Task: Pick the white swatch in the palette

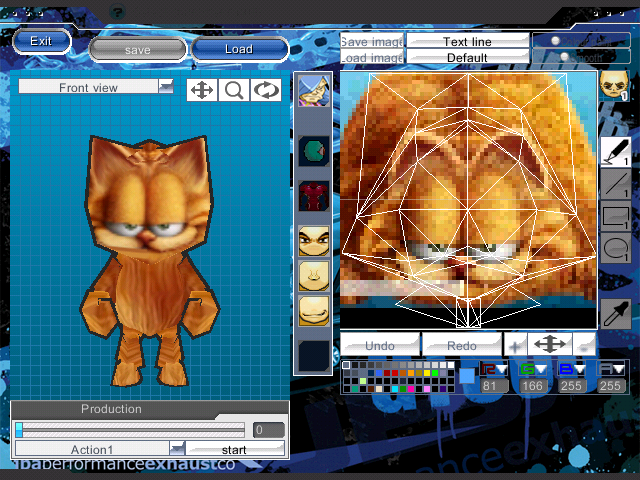Action: (x=451, y=365)
